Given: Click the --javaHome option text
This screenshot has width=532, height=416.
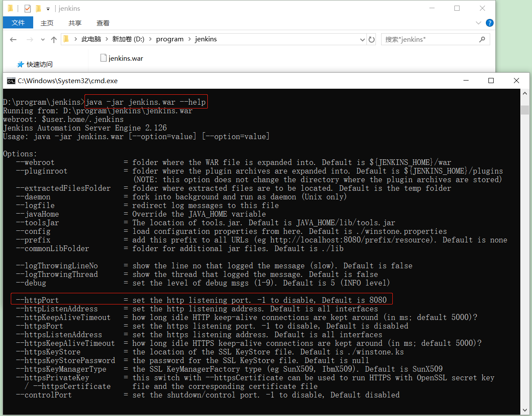Looking at the screenshot, I should (x=37, y=214).
